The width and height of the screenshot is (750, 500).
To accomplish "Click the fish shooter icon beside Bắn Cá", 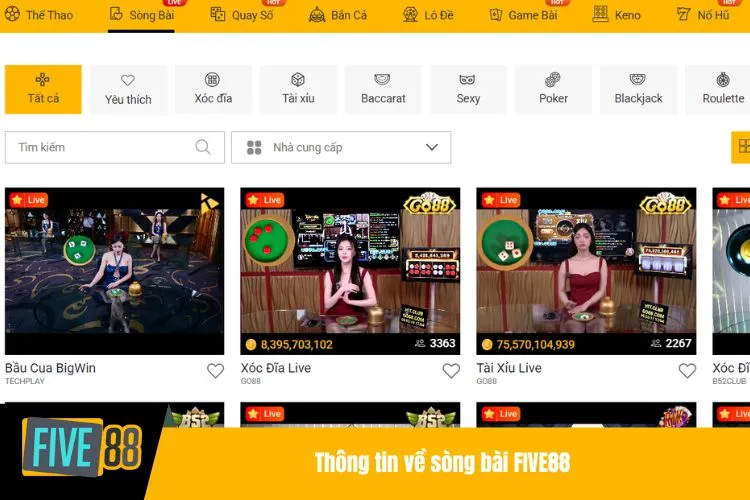I will click(317, 15).
